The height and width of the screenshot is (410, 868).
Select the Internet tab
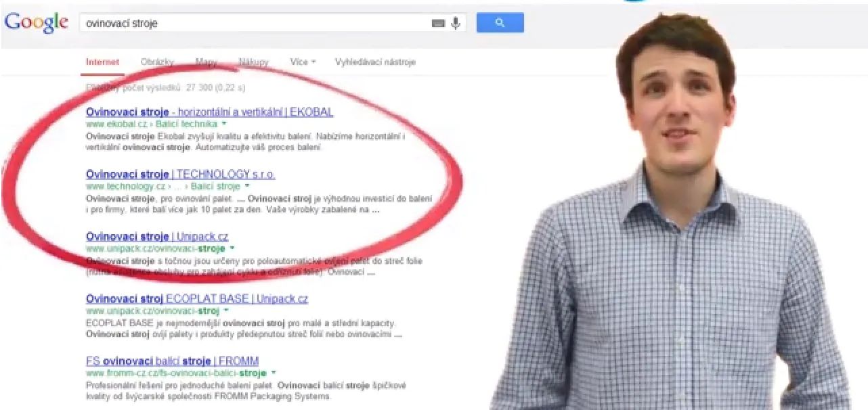point(102,62)
